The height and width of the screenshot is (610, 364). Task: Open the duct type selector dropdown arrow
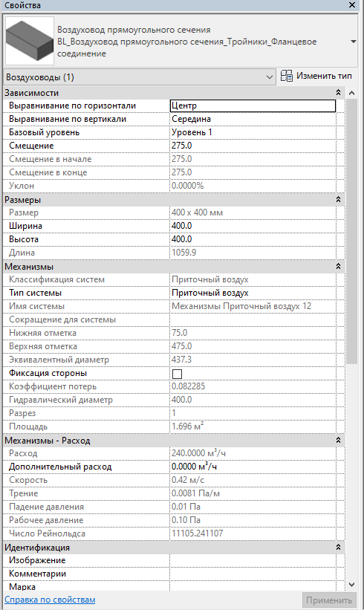(353, 42)
